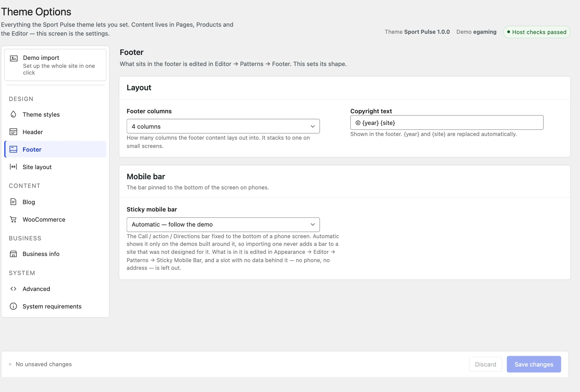Navigate to Business info

pos(55,254)
